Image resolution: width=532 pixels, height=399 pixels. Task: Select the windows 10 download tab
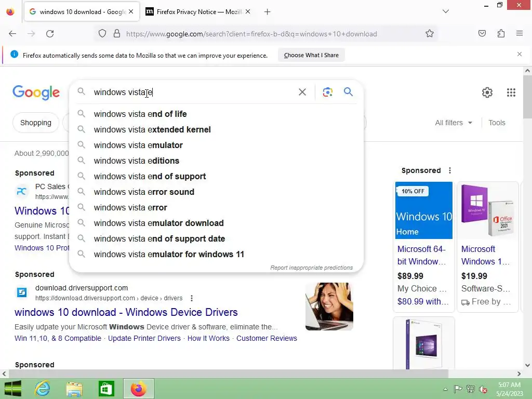[x=82, y=11]
